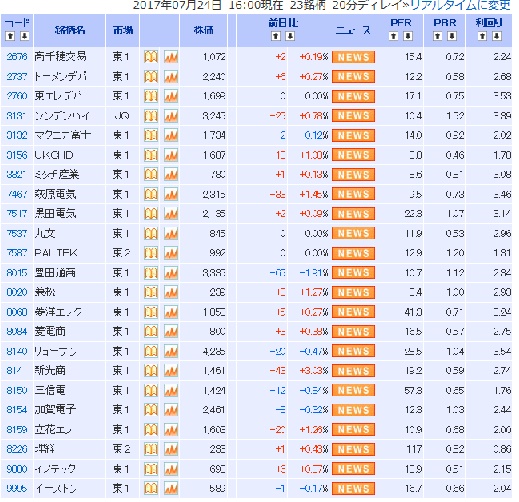Sort previous-day change ascending arrow
The image size is (519, 502).
(x=276, y=36)
